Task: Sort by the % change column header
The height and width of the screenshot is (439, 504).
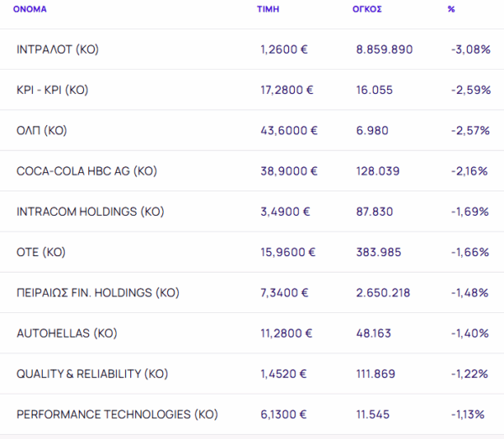Action: pyautogui.click(x=451, y=10)
